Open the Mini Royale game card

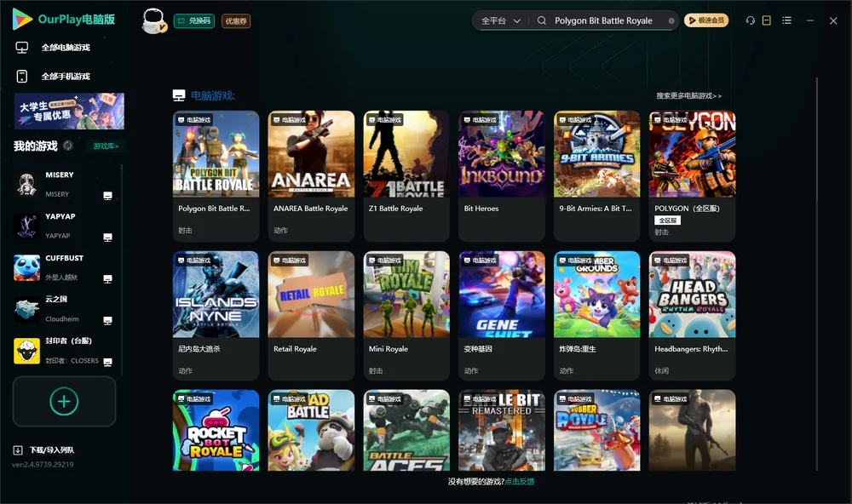[406, 316]
